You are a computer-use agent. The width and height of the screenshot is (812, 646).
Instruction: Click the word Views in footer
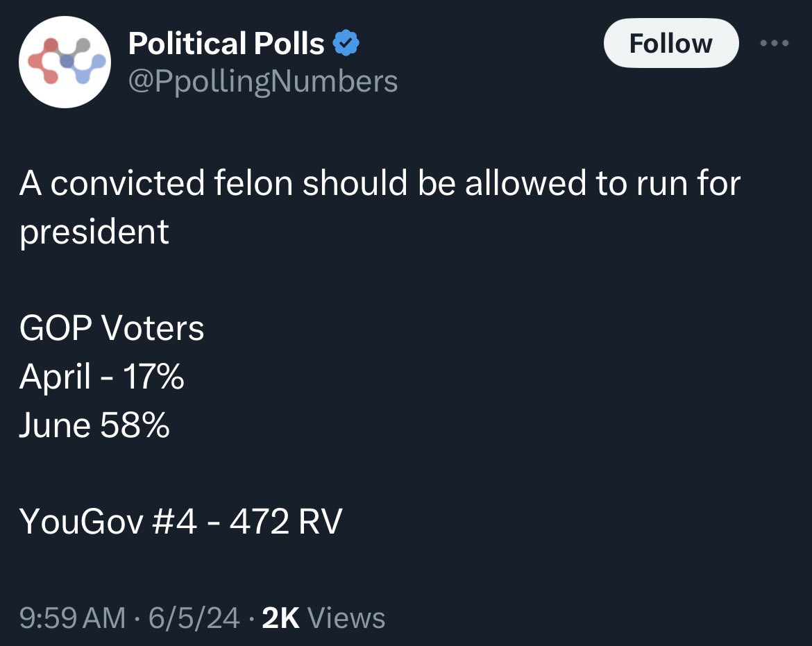coord(345,618)
